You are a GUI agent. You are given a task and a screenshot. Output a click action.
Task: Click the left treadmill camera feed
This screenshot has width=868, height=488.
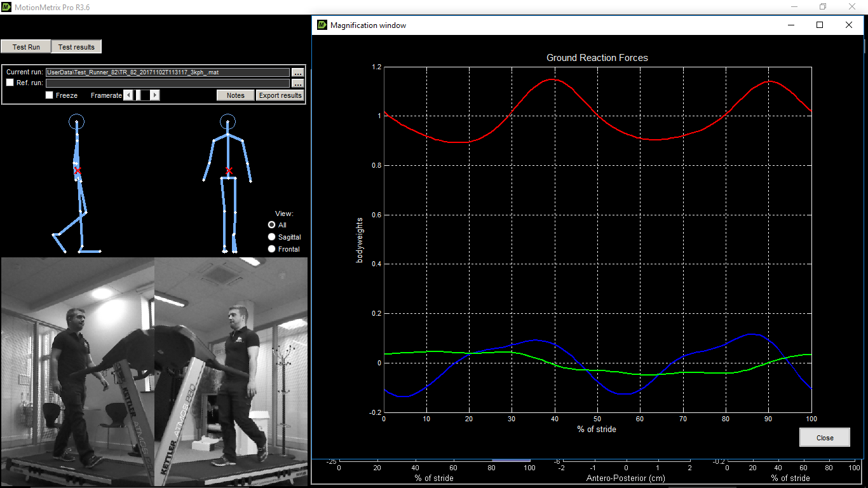(76, 372)
